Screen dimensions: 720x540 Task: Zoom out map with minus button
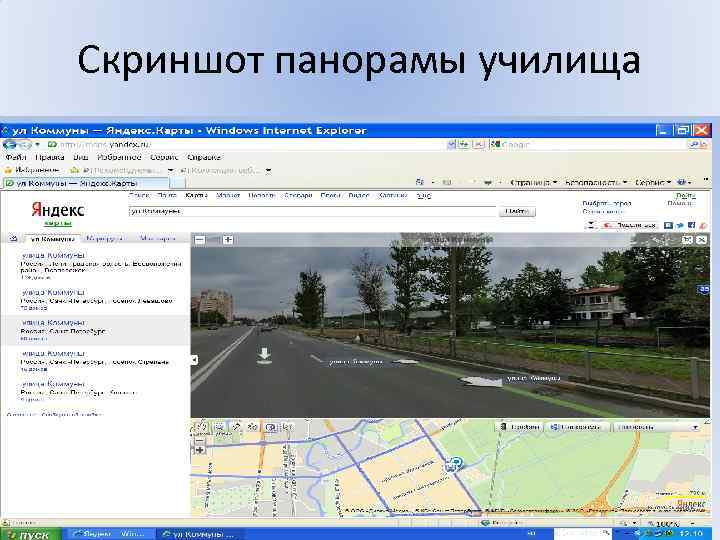coord(200,439)
